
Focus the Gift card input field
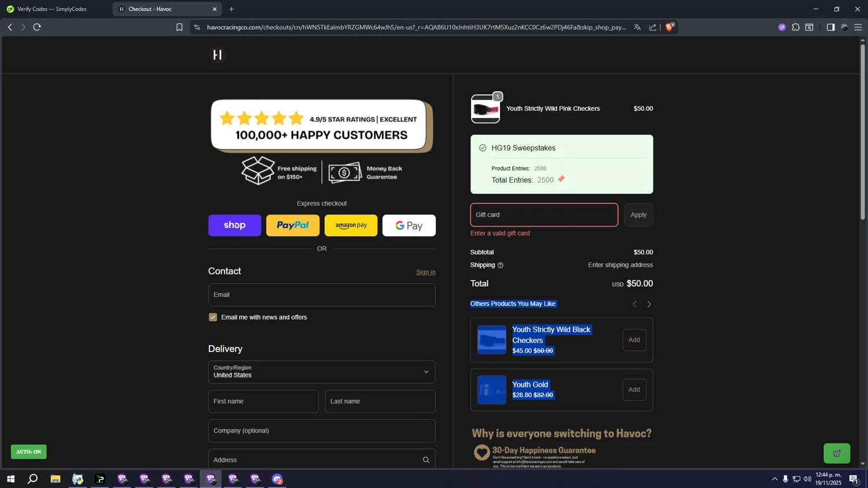click(x=544, y=215)
